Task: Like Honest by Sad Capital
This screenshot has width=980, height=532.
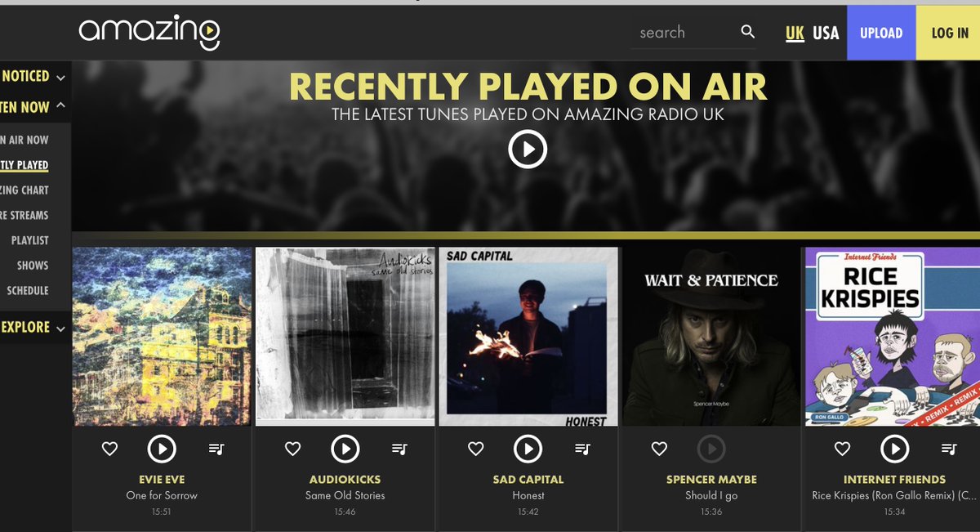Action: (x=475, y=449)
